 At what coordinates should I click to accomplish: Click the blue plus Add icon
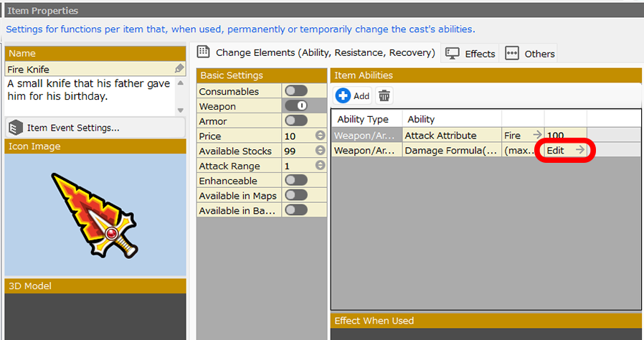(x=344, y=95)
